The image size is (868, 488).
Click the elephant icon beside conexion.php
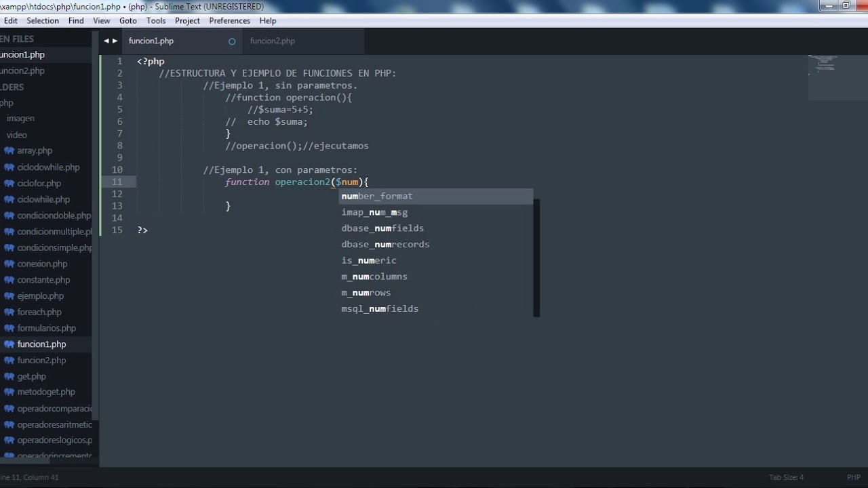(x=9, y=264)
